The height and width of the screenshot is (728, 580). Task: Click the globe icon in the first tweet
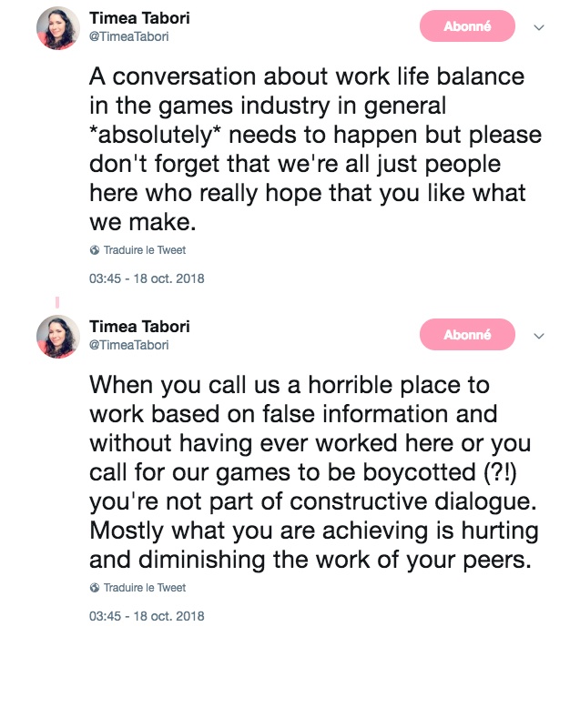95,250
